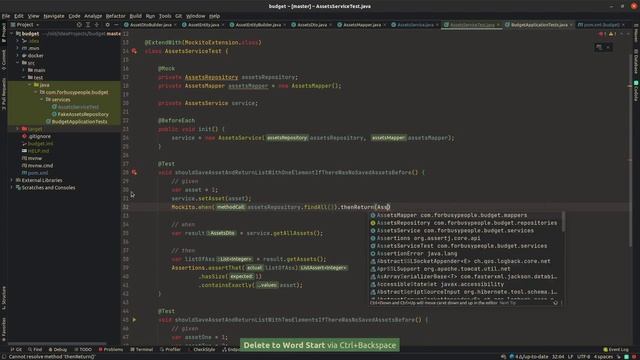Viewport: 640px width, 360px height.
Task: Open the Navigate menu
Action: 54,16
